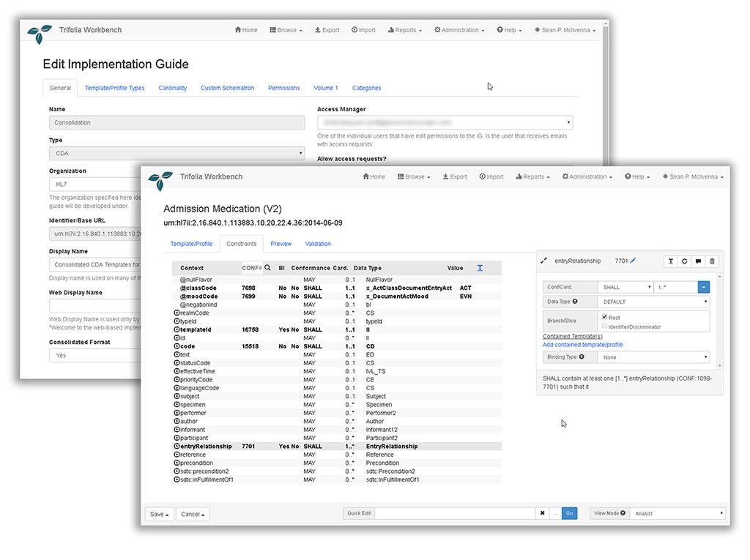Click the Name field in the back window
Screen dimensions: 750x560
click(177, 122)
